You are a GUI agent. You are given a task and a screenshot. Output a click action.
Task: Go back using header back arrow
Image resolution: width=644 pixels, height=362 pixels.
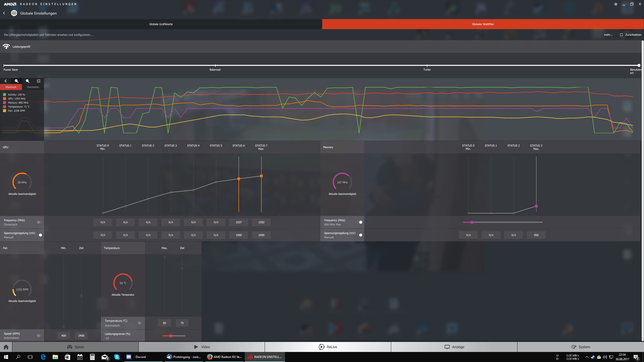point(4,13)
